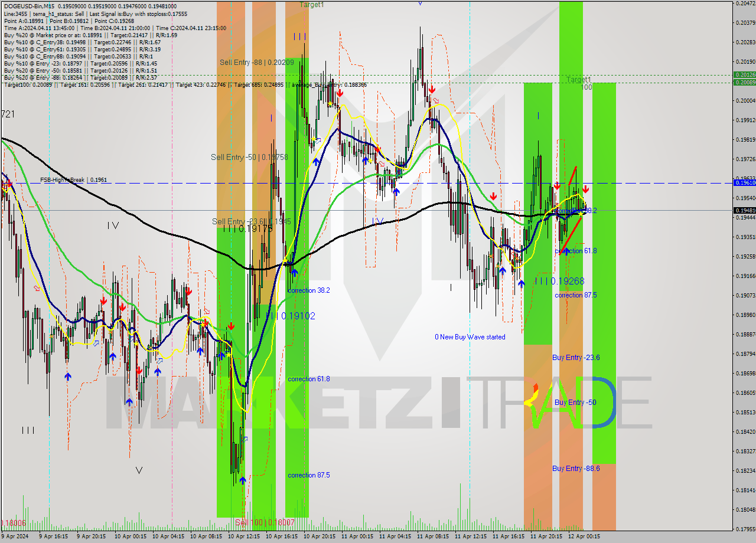Click the 0.20283 price axis label
Image resolution: width=756 pixels, height=543 pixels.
click(745, 42)
